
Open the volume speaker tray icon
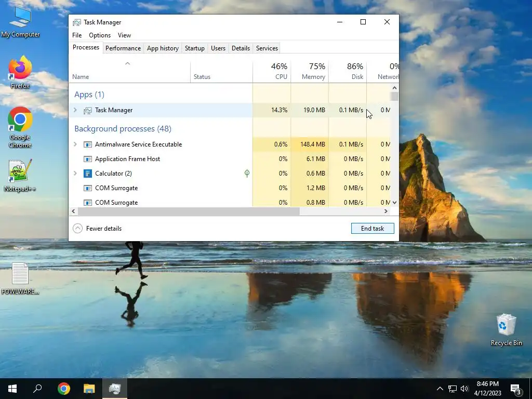click(464, 389)
